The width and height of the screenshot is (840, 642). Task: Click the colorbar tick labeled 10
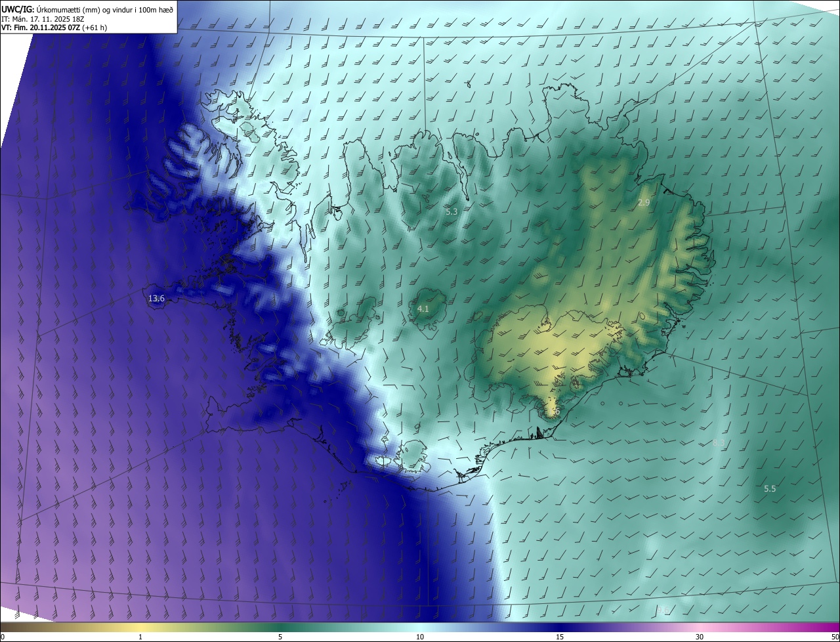coord(420,637)
